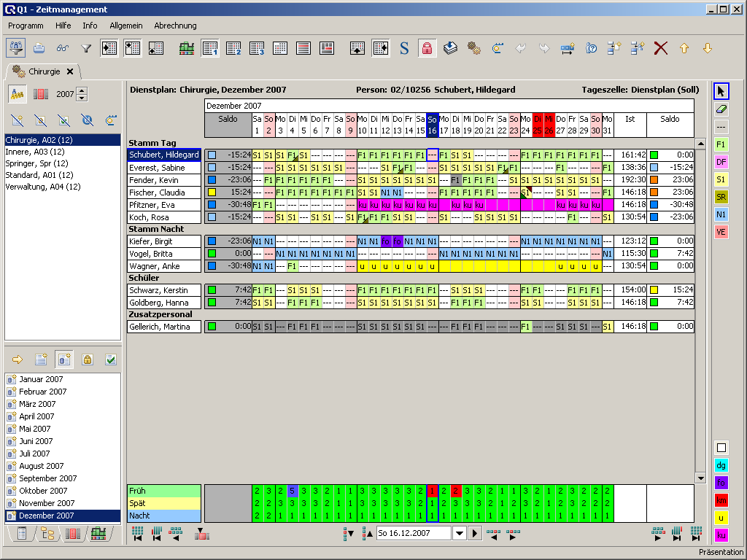The image size is (747, 560).
Task: Pick the pink DF shift swatch in the palette
Action: 721,162
